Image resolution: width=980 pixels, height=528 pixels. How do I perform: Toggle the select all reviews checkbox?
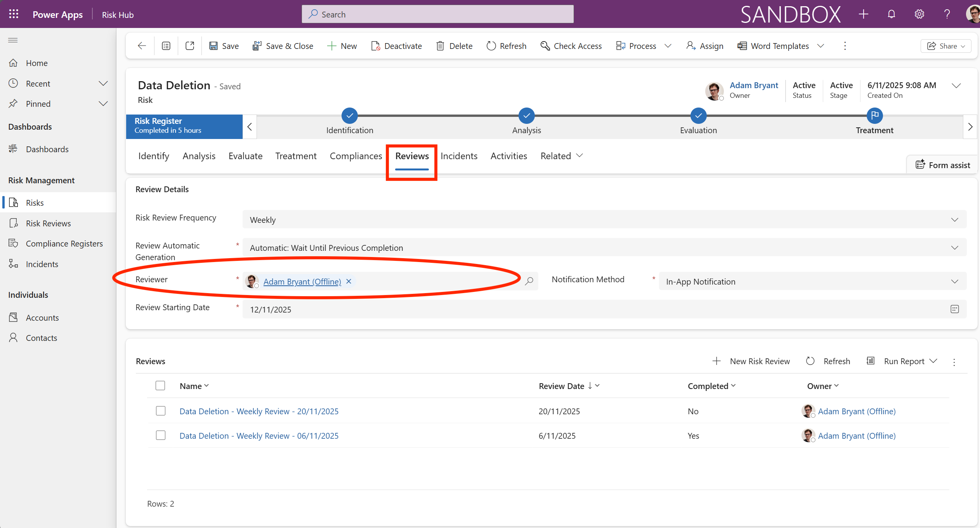click(160, 386)
